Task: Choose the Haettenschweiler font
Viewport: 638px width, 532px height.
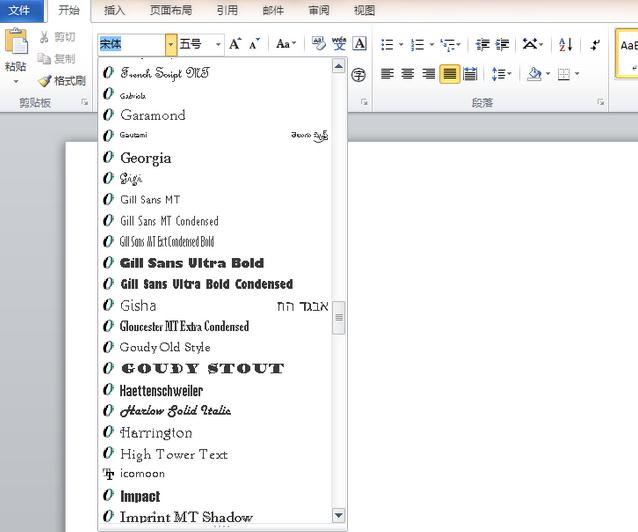Action: pyautogui.click(x=215, y=390)
